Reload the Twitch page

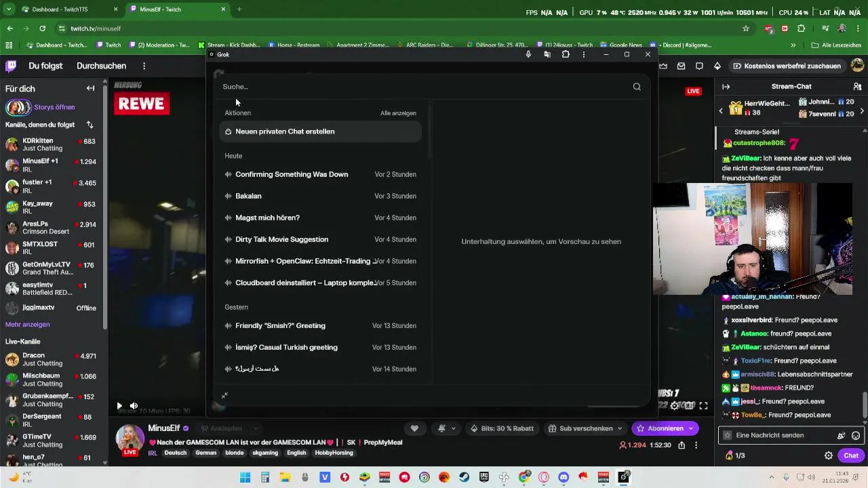[42, 28]
